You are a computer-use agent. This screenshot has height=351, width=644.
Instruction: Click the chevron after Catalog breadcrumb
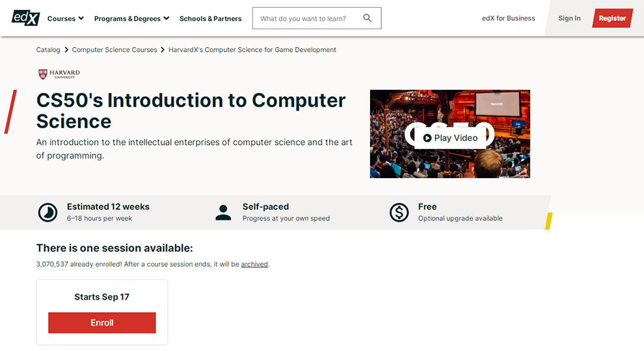(66, 49)
